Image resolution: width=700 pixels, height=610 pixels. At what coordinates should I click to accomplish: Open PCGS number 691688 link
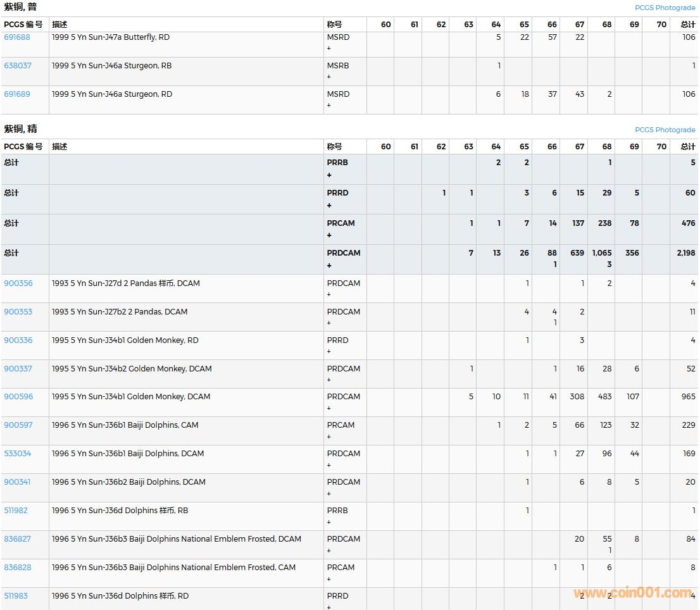pyautogui.click(x=17, y=37)
